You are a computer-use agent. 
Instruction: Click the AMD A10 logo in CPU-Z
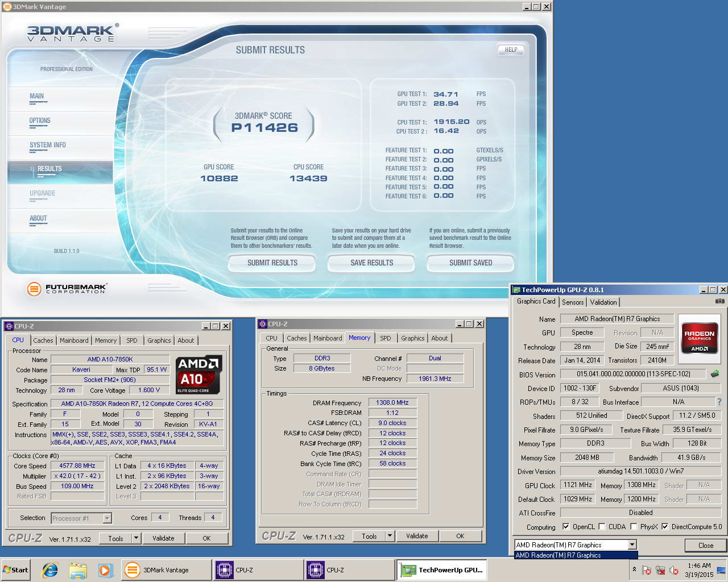point(198,375)
